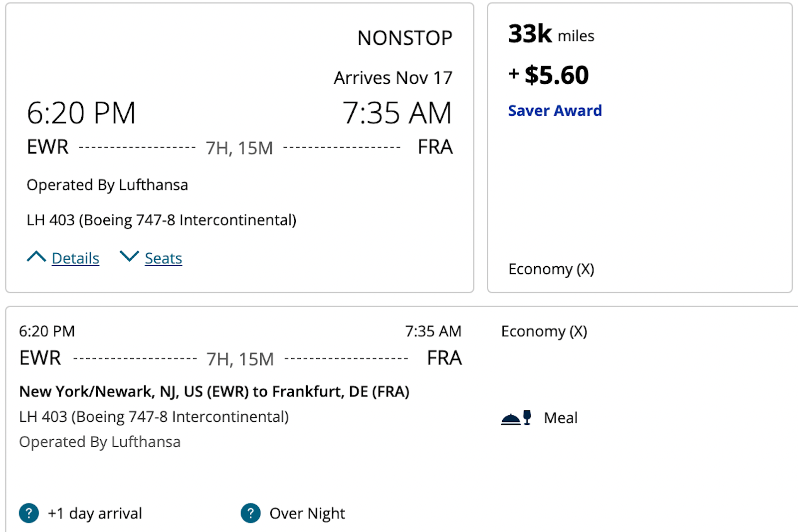
Task: Click the +1 day arrival label
Action: coord(95,513)
